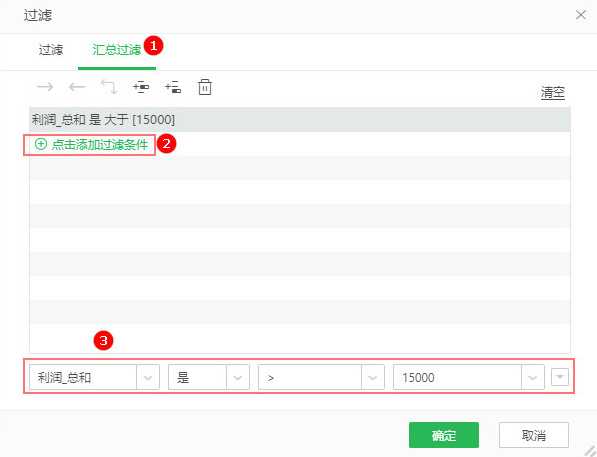Viewport: 597px width, 457px height.
Task: Click the small triangle menu beside the value box
Action: pyautogui.click(x=560, y=377)
